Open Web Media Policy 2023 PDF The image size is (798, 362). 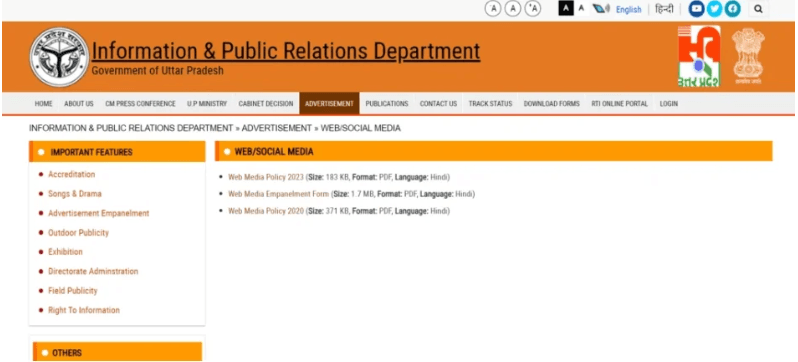[x=266, y=177]
